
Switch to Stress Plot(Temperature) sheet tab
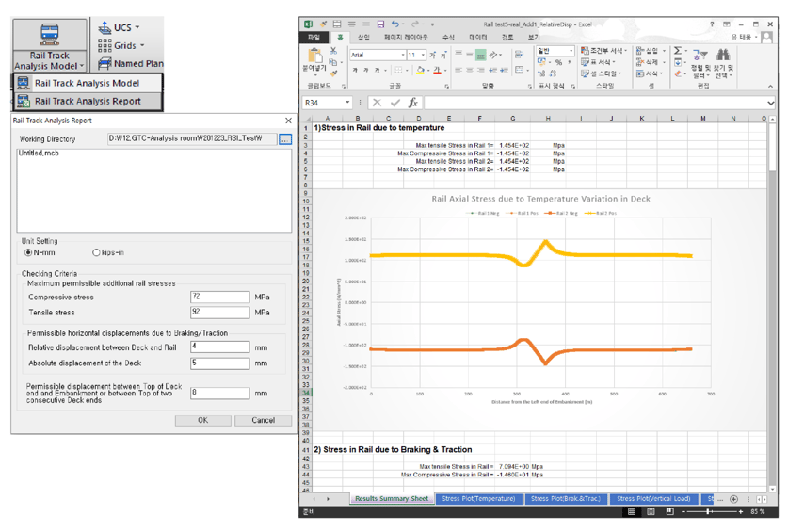[x=478, y=499]
